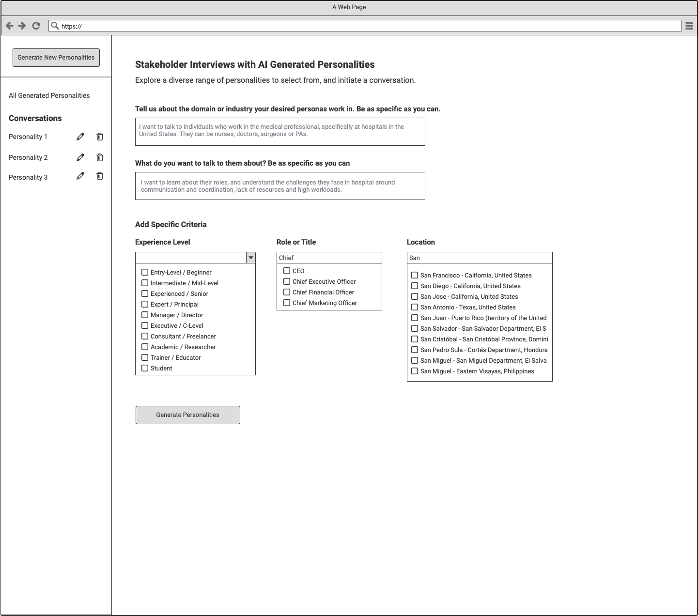Viewport: 698px width, 616px height.
Task: Click the browser back arrow
Action: (x=9, y=26)
